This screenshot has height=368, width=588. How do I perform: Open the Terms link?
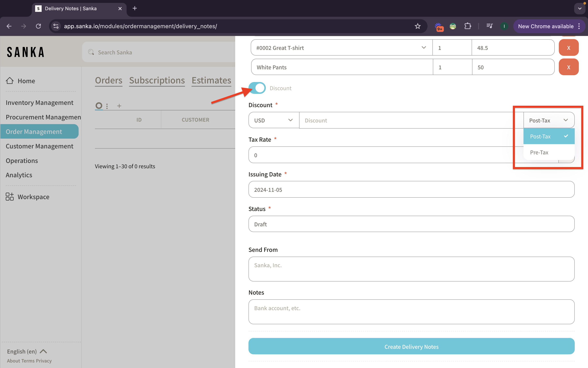(28, 361)
